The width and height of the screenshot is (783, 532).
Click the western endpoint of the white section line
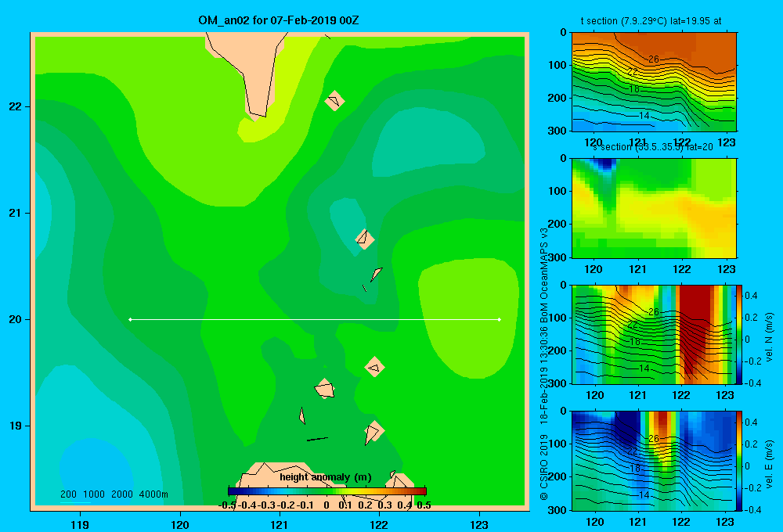(x=130, y=319)
